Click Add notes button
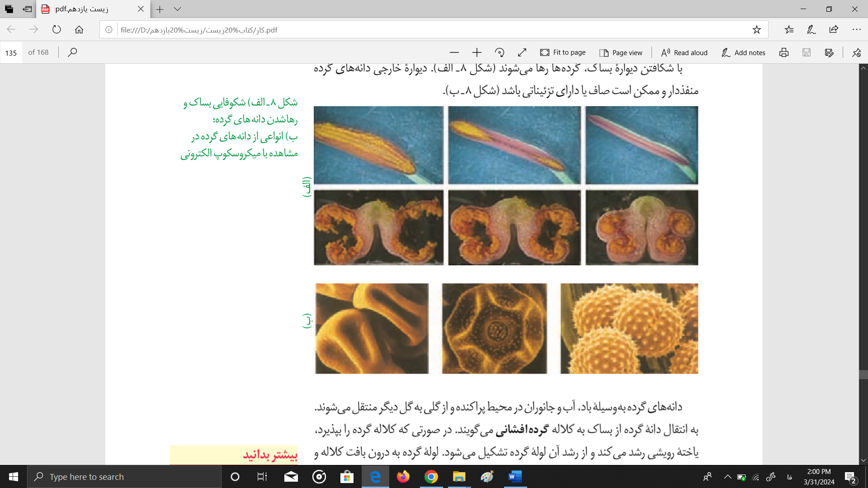The height and width of the screenshot is (488, 868). 743,52
